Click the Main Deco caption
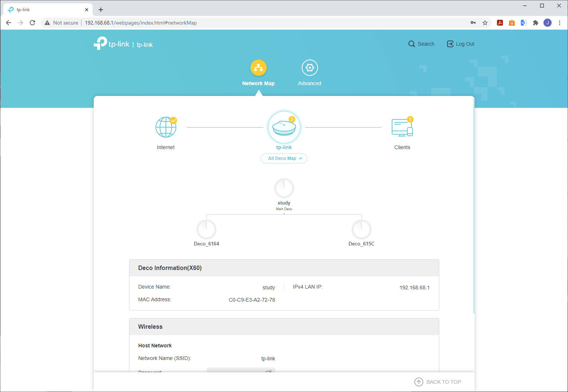Screen dimensions: 568x392 284,209
